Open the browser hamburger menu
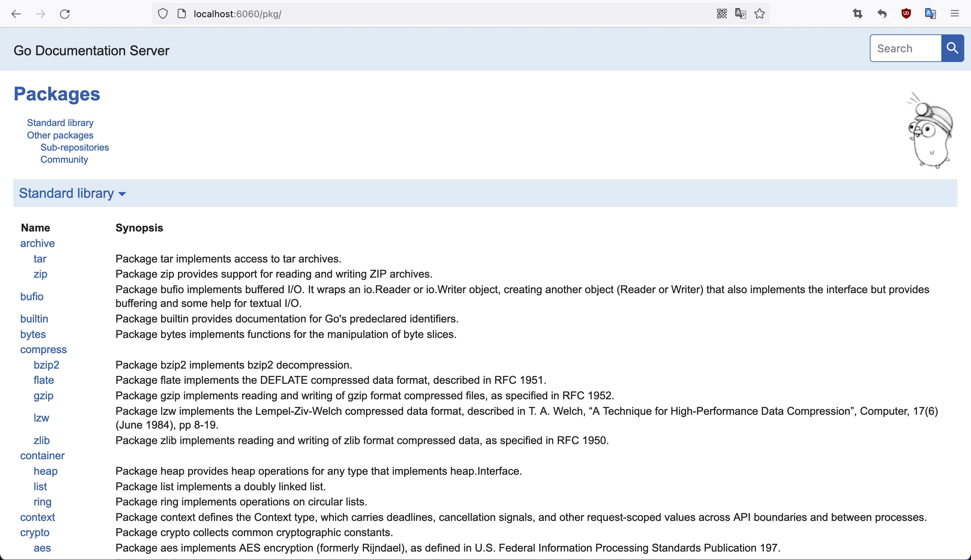Viewport: 971px width, 560px height. pos(955,14)
